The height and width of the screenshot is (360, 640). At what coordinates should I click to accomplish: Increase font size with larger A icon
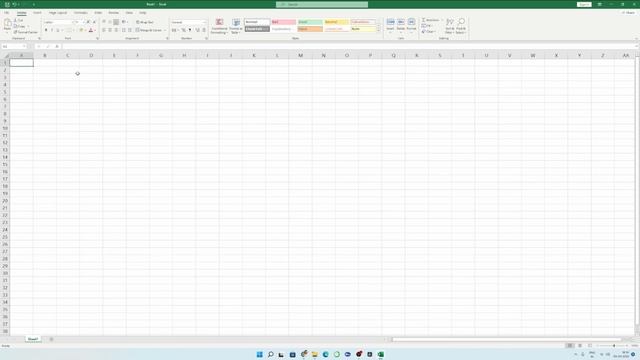tap(88, 22)
